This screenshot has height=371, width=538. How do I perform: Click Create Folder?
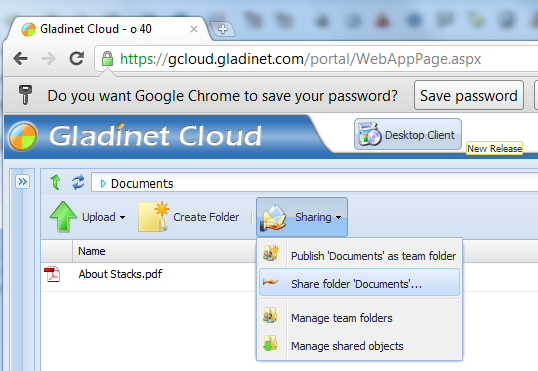(189, 217)
